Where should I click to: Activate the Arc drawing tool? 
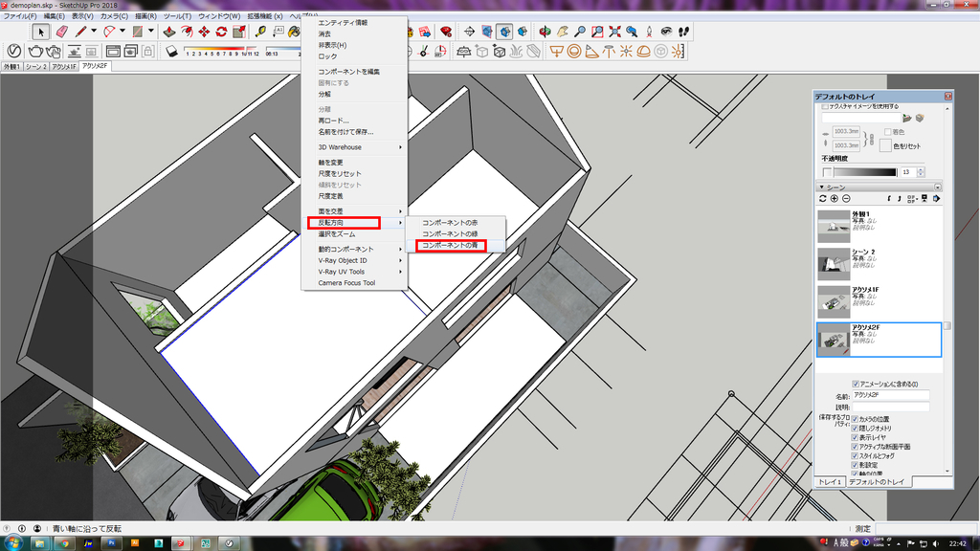(x=109, y=32)
